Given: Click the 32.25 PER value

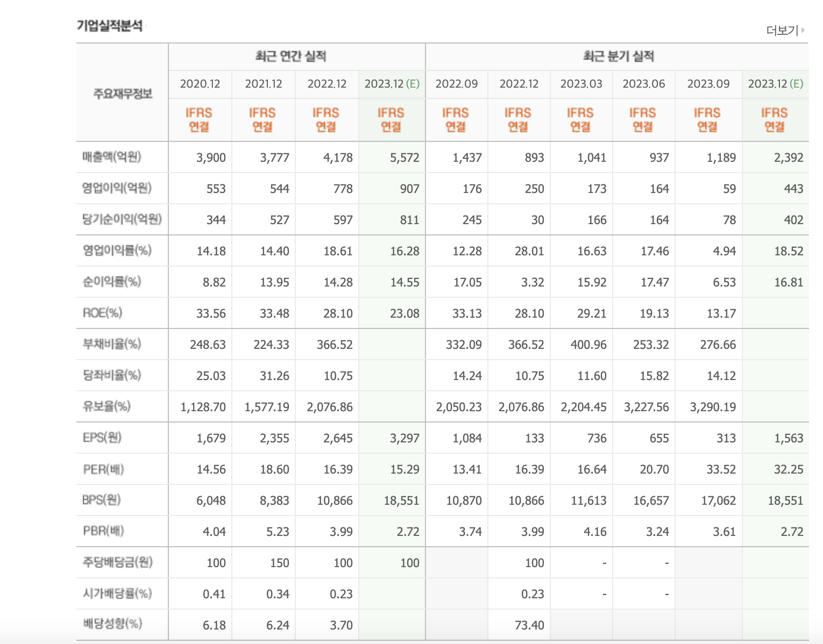Looking at the screenshot, I should 789,470.
